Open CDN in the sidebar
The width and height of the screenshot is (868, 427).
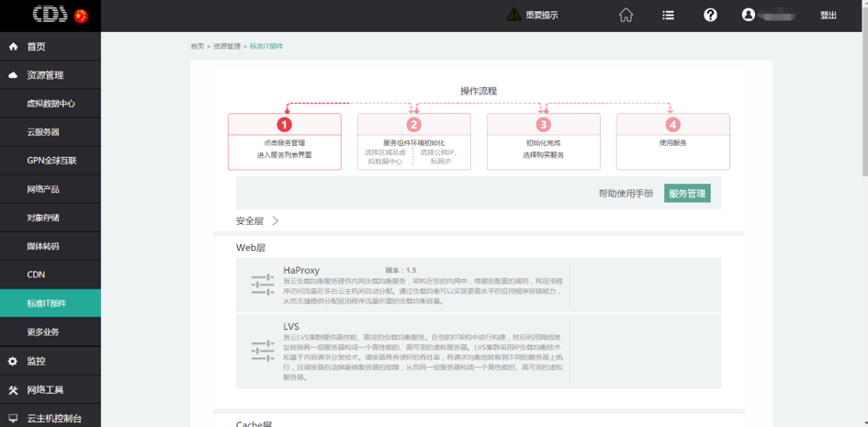tap(51, 275)
